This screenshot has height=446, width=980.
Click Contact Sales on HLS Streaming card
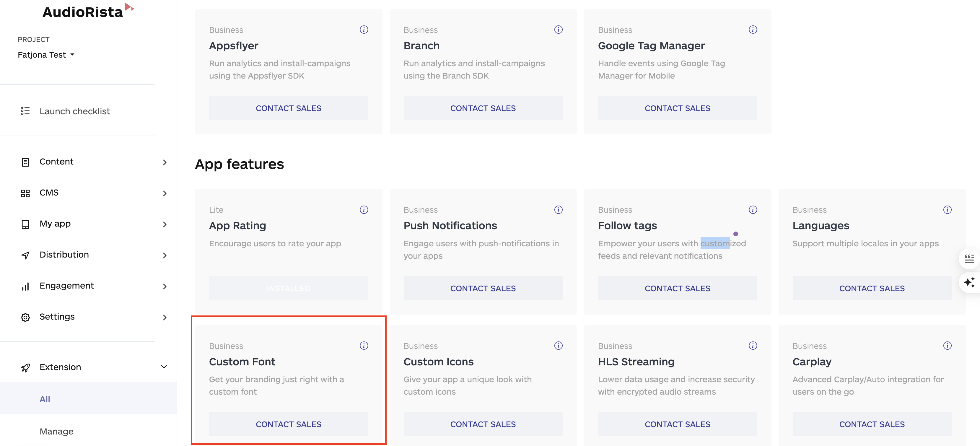(x=677, y=424)
